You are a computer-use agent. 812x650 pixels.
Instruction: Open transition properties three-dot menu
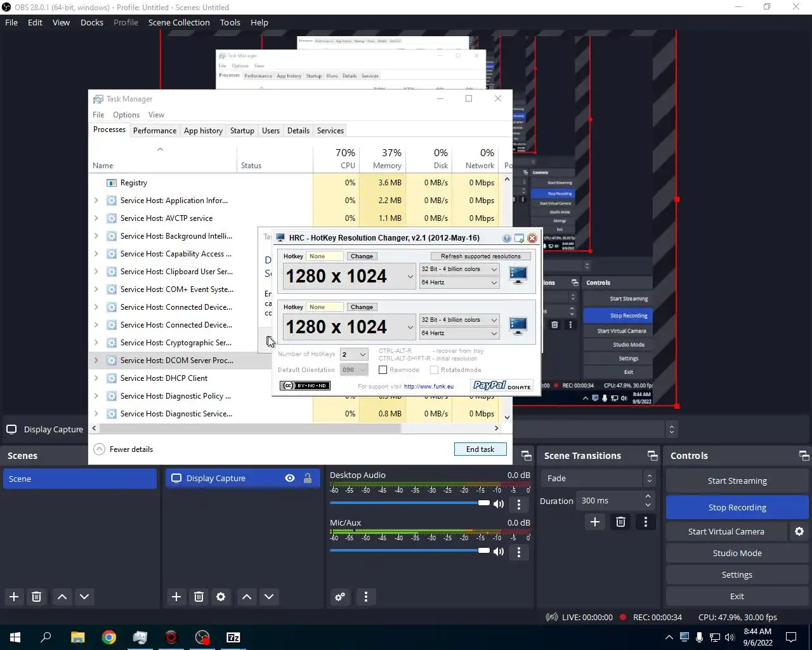tap(646, 522)
